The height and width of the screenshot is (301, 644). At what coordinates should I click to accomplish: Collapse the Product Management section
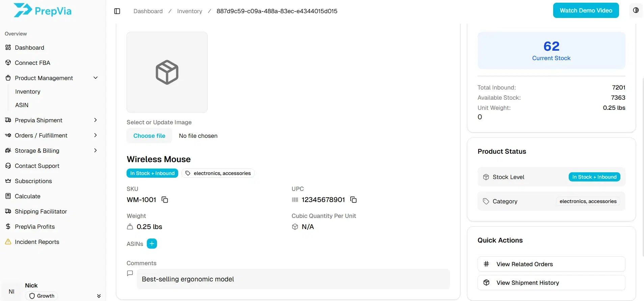[x=96, y=78]
